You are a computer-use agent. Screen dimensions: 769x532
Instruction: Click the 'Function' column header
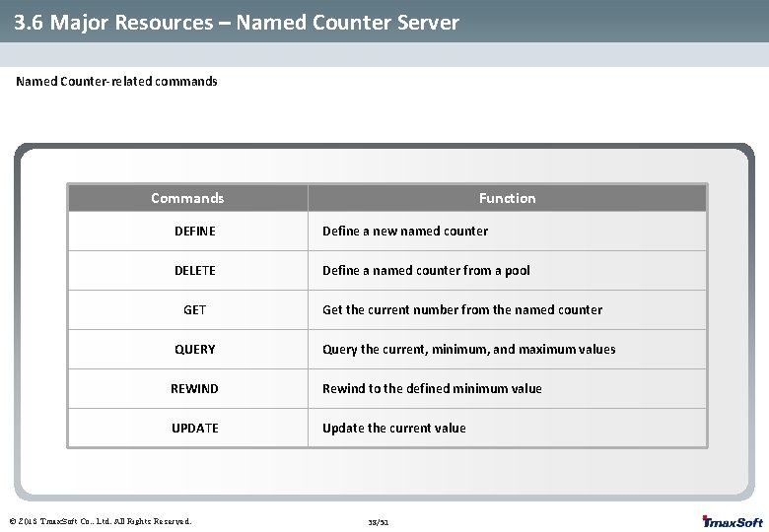point(507,198)
